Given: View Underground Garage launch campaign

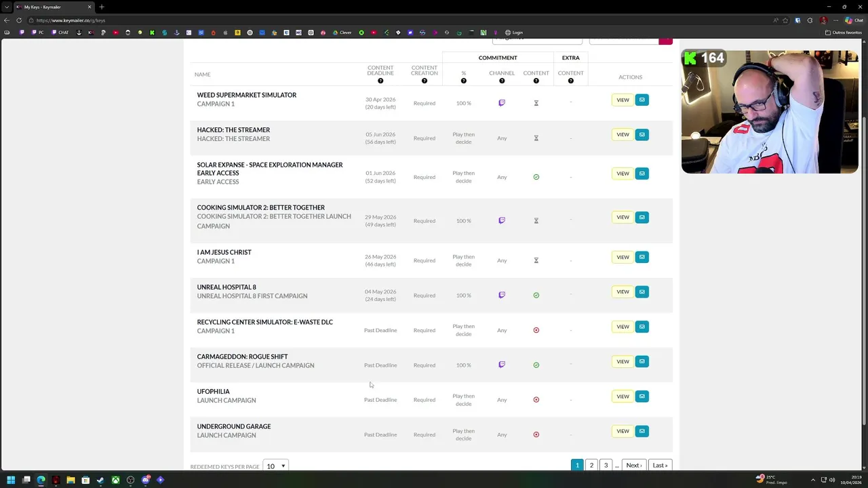Looking at the screenshot, I should [x=623, y=431].
